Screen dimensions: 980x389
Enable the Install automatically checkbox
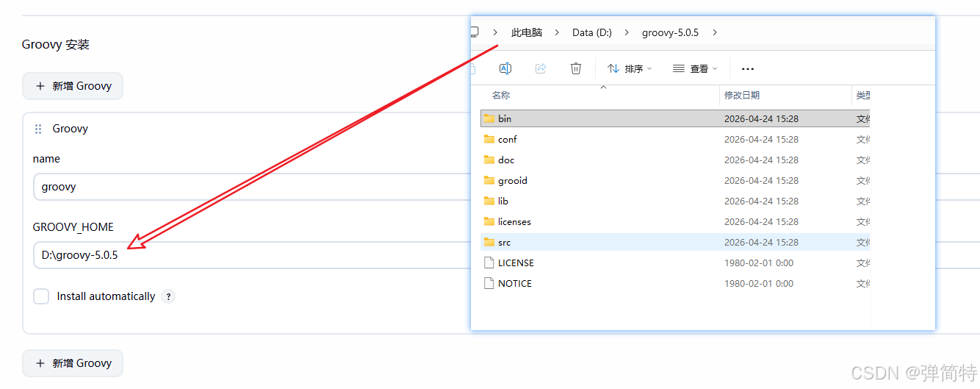click(x=41, y=296)
